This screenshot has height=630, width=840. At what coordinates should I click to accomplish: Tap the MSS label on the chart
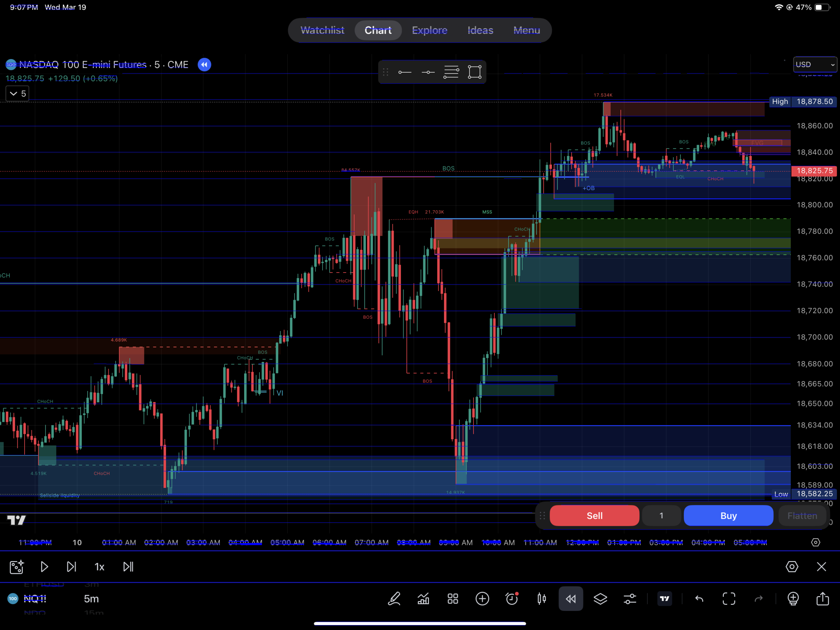[x=487, y=212]
